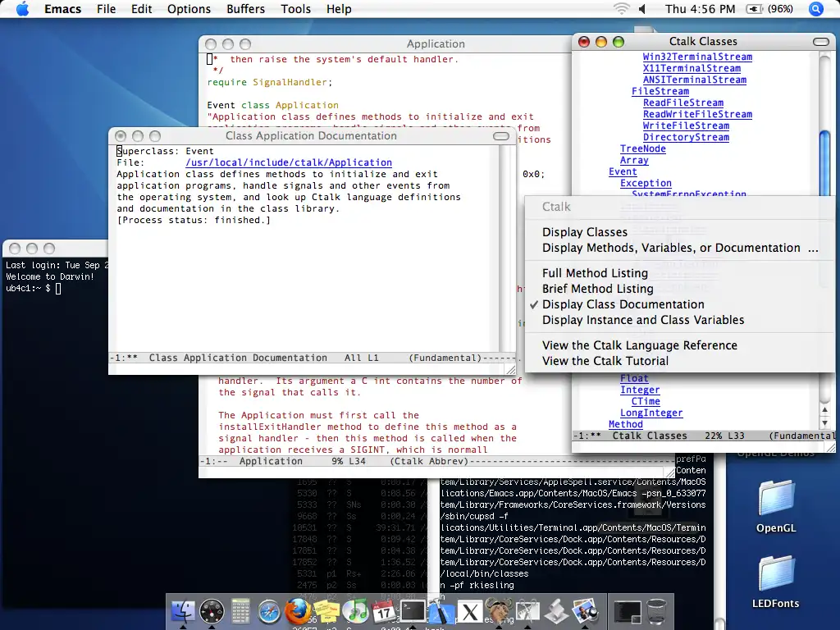The image size is (840, 630).
Task: Restore the minimized terminal window in Dock
Action: coord(628,612)
